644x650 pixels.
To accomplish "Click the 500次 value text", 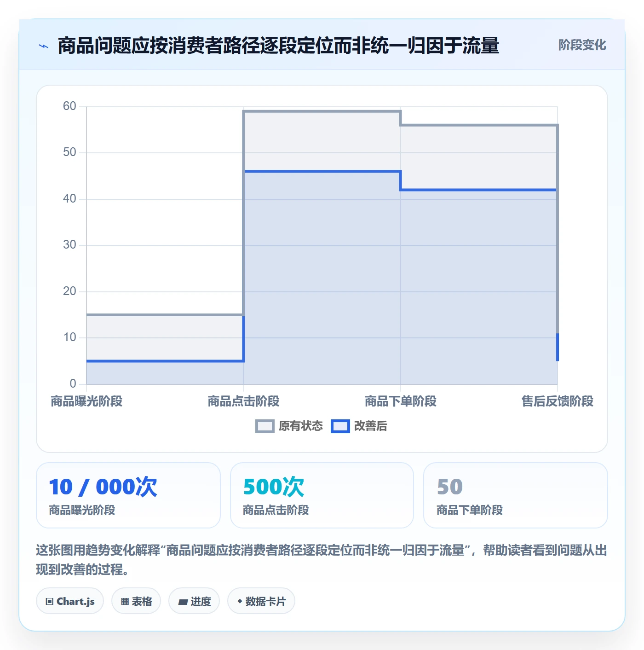I will pos(274,487).
